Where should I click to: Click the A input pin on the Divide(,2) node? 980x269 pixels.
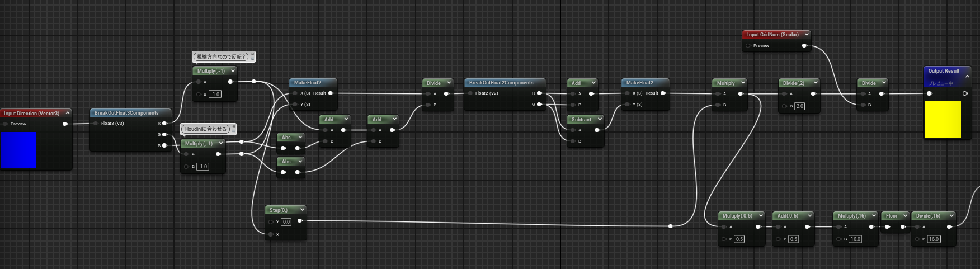pos(784,93)
